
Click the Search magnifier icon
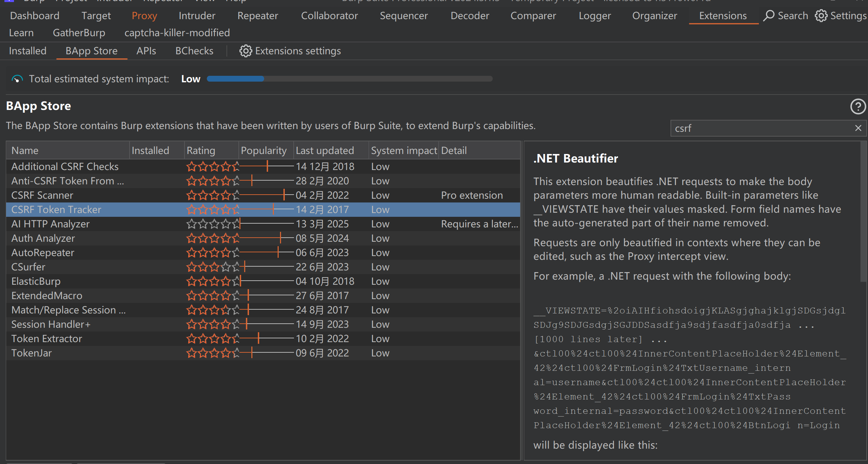click(x=769, y=16)
